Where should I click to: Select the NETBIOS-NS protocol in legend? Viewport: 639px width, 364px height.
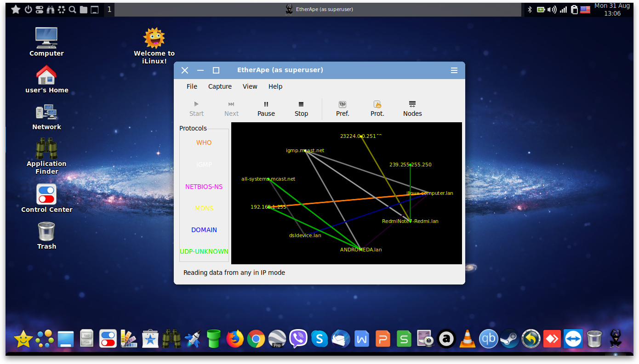[x=204, y=187]
